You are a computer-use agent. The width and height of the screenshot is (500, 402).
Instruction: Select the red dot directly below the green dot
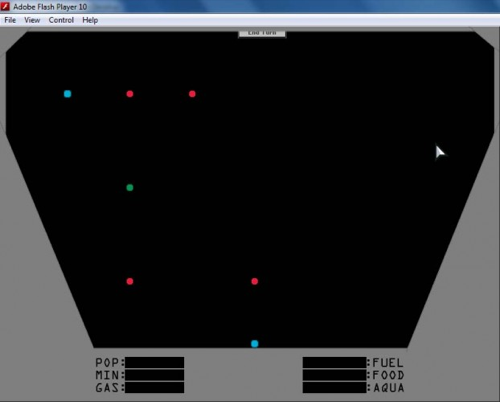tap(130, 281)
